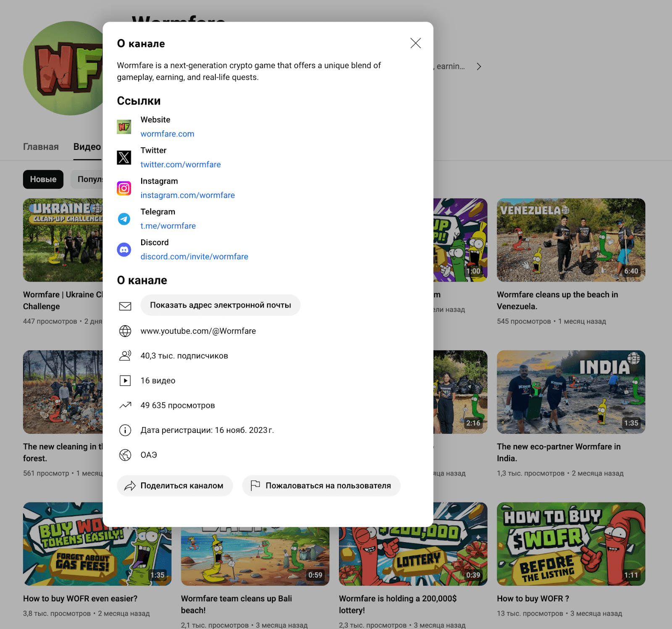
Task: Open the 2:16 duration video thumbnail
Action: click(460, 392)
